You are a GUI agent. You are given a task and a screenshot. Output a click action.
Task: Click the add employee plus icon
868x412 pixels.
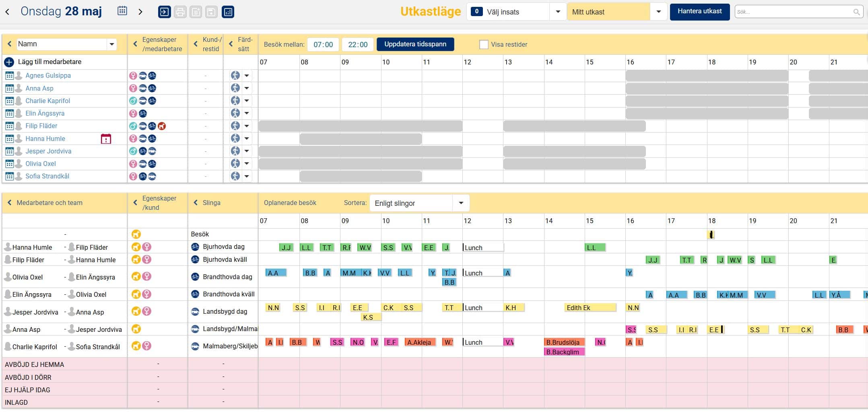9,62
